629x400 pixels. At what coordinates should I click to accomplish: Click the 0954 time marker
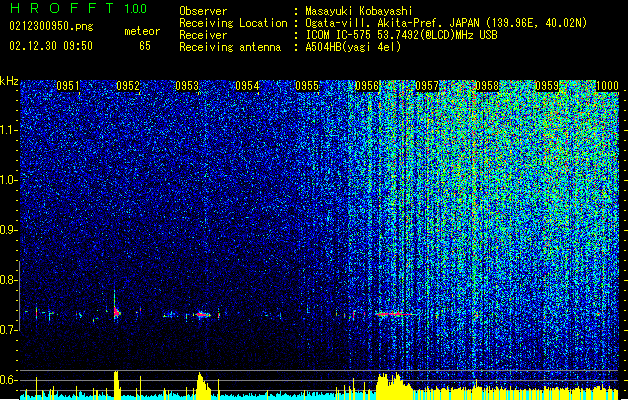pyautogui.click(x=247, y=86)
